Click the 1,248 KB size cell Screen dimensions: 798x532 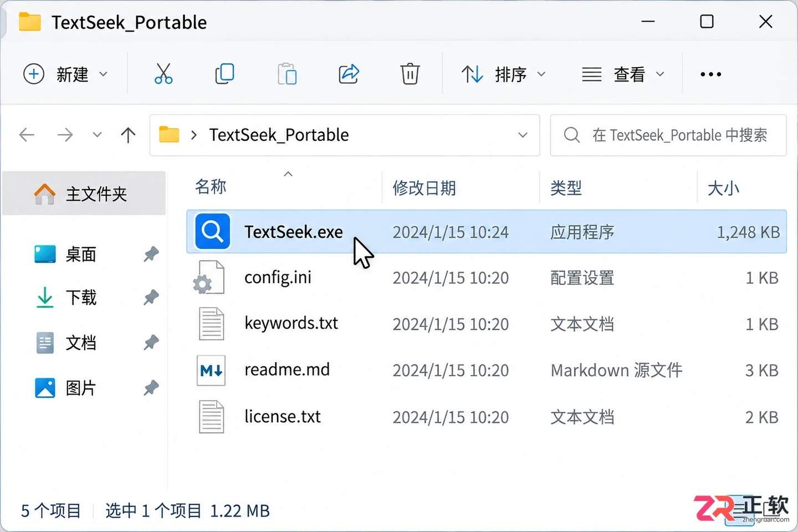(x=748, y=232)
